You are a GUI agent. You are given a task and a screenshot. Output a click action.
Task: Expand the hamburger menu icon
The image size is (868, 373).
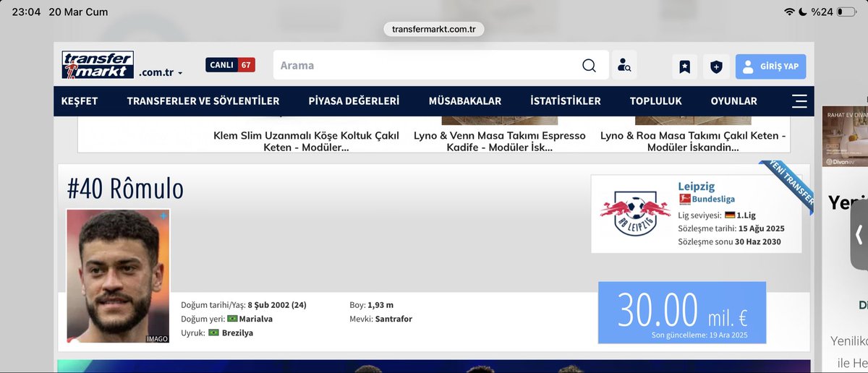(799, 101)
